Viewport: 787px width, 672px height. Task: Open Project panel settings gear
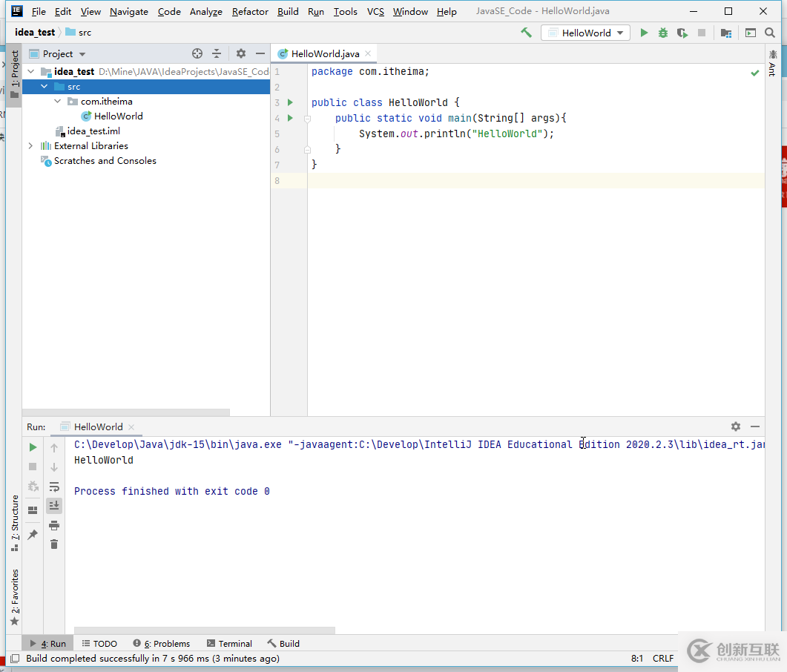(x=241, y=53)
